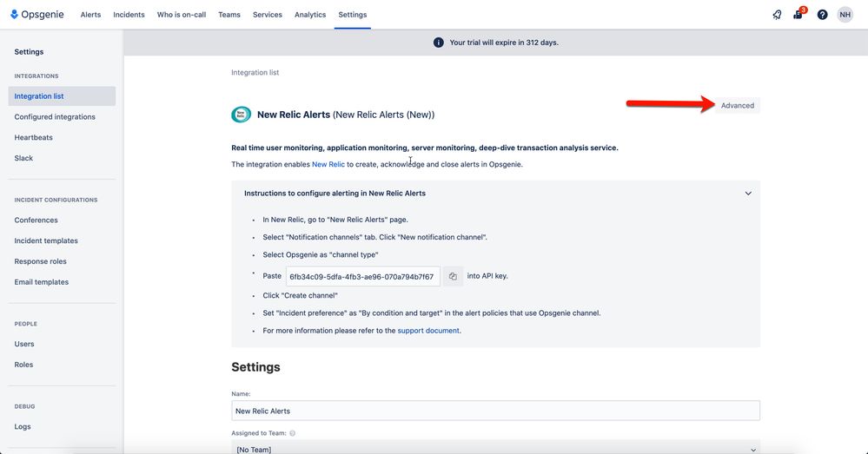
Task: Open the Assigned to Team dropdown
Action: click(x=495, y=447)
